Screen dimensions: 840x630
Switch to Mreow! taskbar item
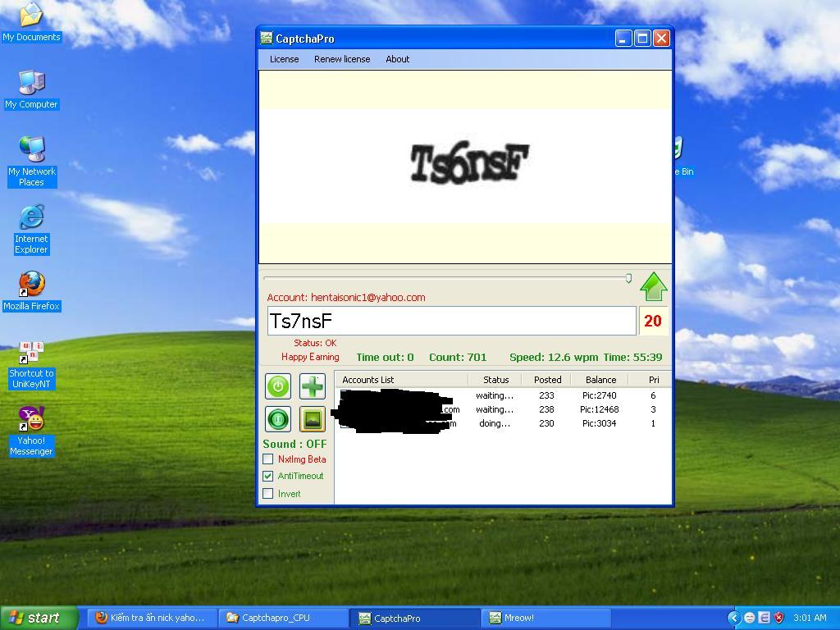[x=546, y=618]
